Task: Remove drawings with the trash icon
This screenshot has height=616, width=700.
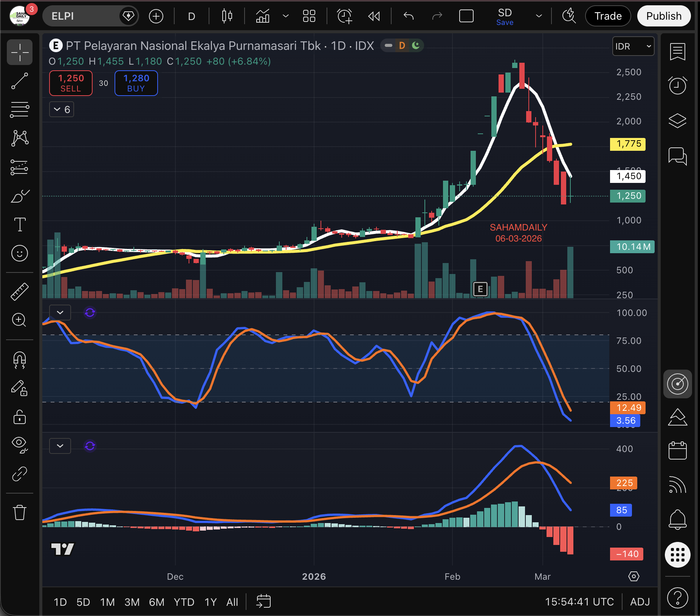Action: pos(20,512)
